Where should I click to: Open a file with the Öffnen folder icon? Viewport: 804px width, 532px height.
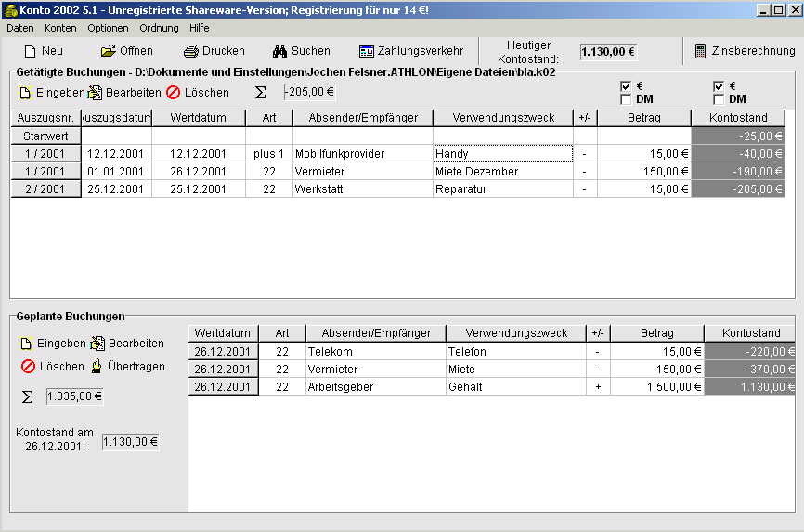pyautogui.click(x=109, y=51)
